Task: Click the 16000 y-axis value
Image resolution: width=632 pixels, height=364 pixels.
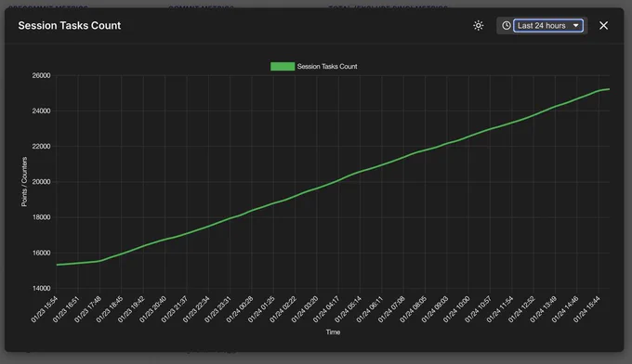Action: (42, 253)
